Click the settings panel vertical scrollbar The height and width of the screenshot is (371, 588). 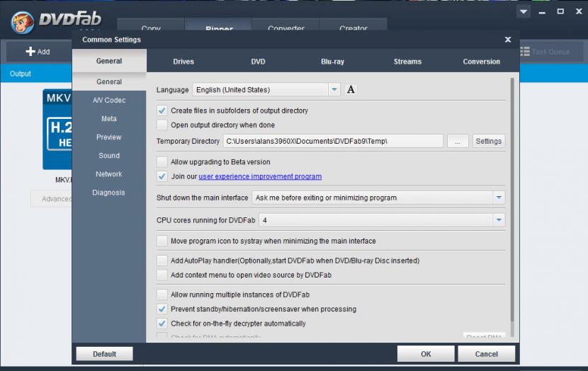point(512,200)
